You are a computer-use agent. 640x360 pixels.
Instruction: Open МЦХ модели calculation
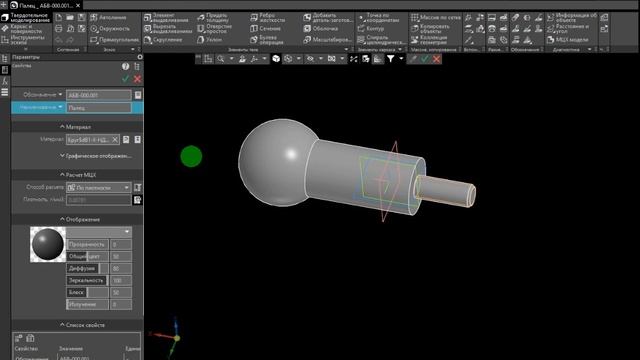click(x=568, y=40)
